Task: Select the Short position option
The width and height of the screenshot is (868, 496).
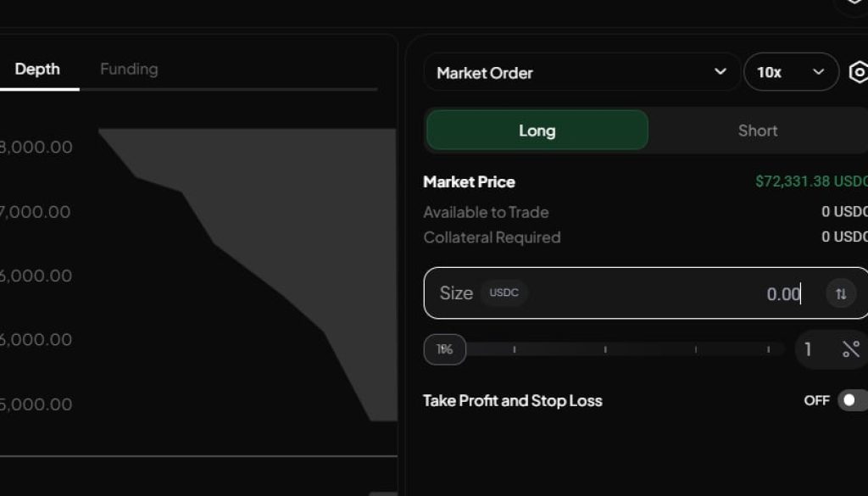Action: [757, 131]
